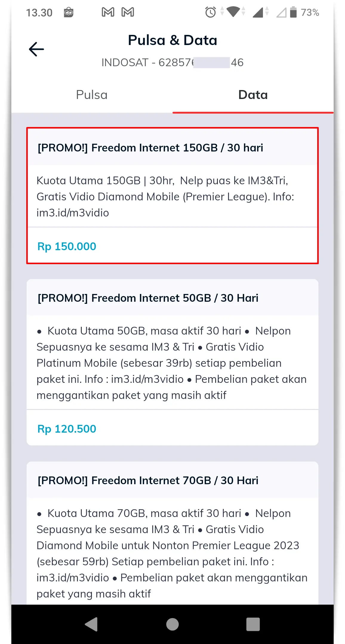Tap the battery indicator icon

[293, 12]
